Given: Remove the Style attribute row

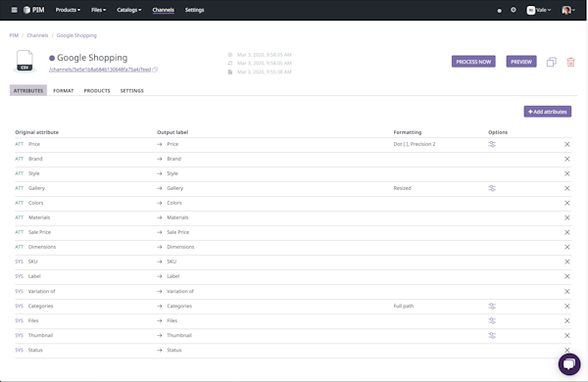Looking at the screenshot, I should click(x=567, y=173).
